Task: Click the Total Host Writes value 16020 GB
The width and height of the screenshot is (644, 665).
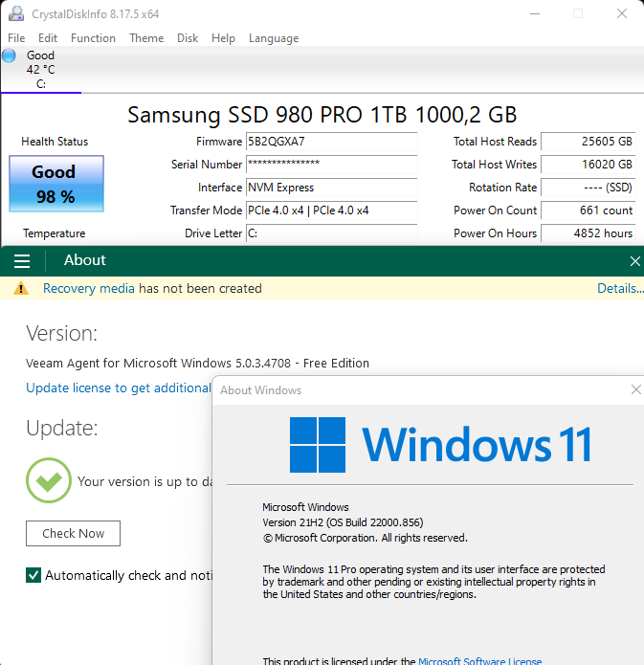Action: tap(588, 165)
